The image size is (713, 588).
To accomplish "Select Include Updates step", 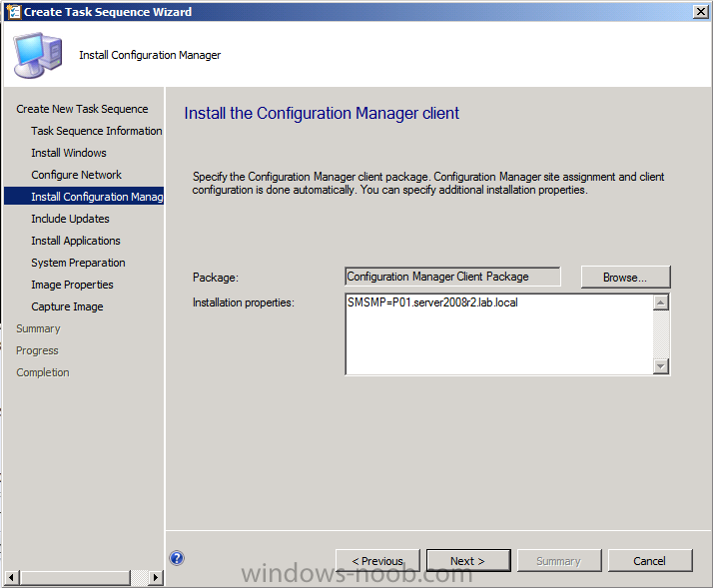I will pyautogui.click(x=71, y=219).
